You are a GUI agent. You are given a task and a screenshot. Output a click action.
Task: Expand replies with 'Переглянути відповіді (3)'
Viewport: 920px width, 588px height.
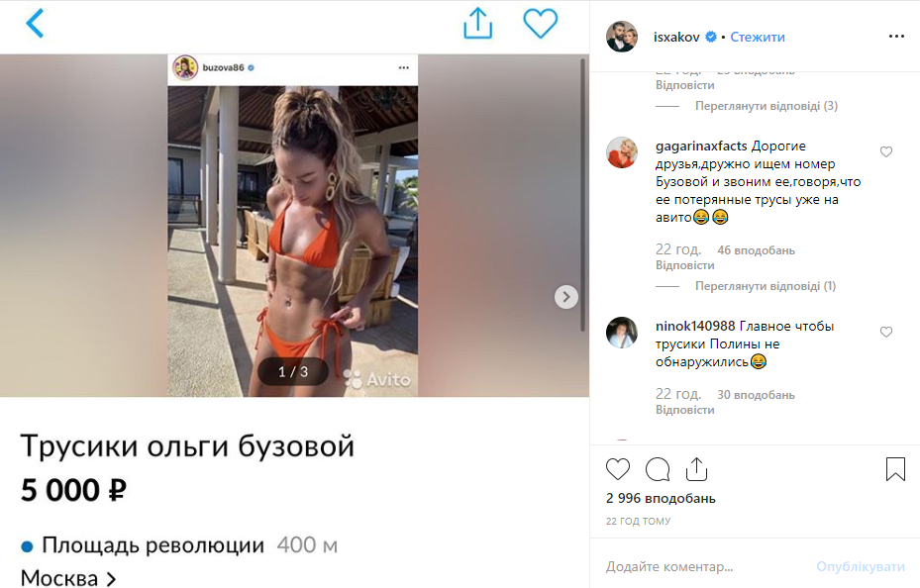click(766, 106)
